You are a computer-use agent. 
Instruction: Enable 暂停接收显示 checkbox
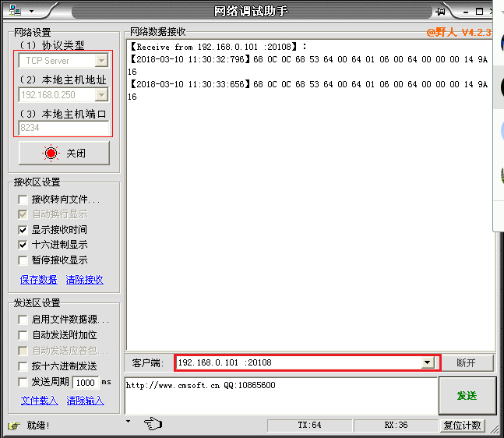[23, 260]
